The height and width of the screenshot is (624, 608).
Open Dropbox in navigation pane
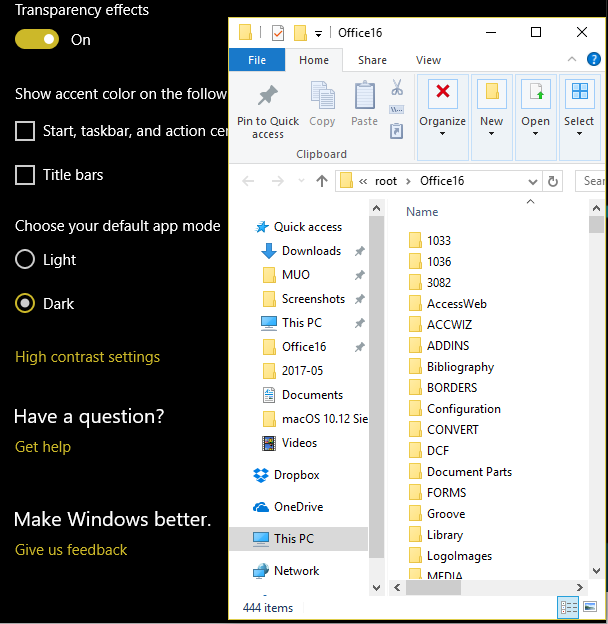coord(286,475)
